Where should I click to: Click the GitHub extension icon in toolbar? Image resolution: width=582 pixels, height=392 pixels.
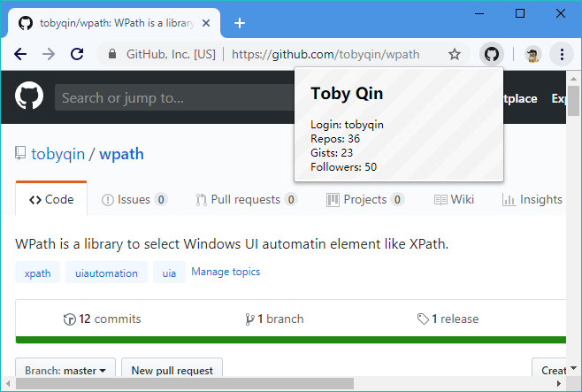point(491,54)
